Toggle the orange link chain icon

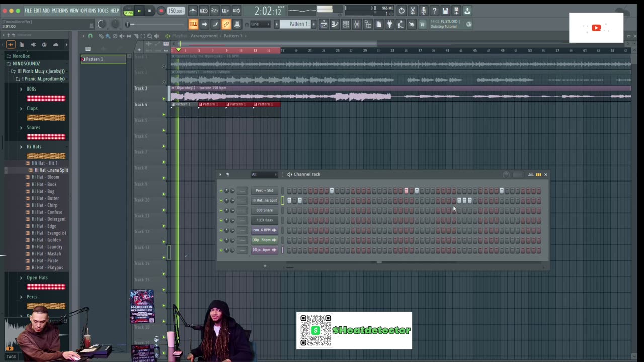click(x=226, y=24)
